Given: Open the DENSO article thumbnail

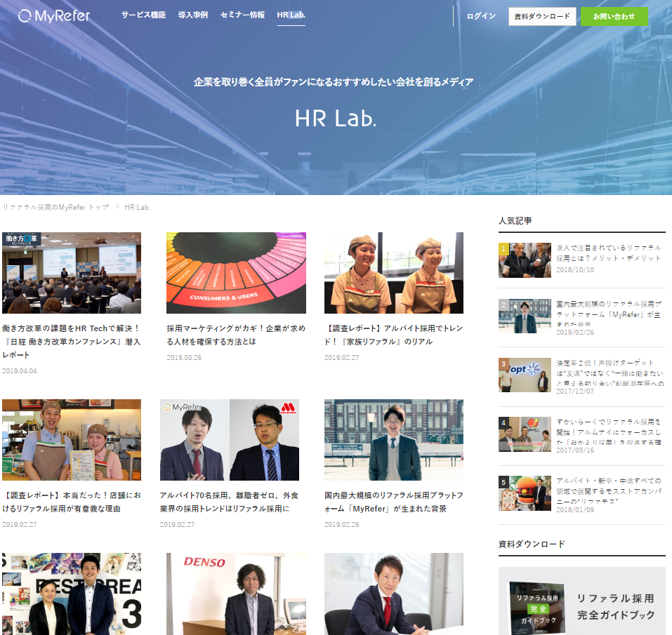Looking at the screenshot, I should (236, 594).
